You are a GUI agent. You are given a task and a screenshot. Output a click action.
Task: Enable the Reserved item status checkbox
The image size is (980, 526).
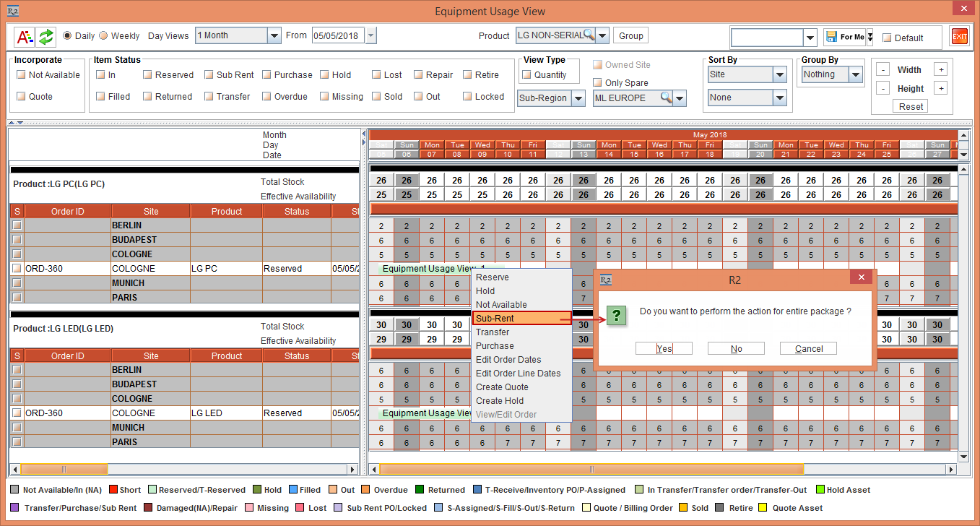click(147, 74)
